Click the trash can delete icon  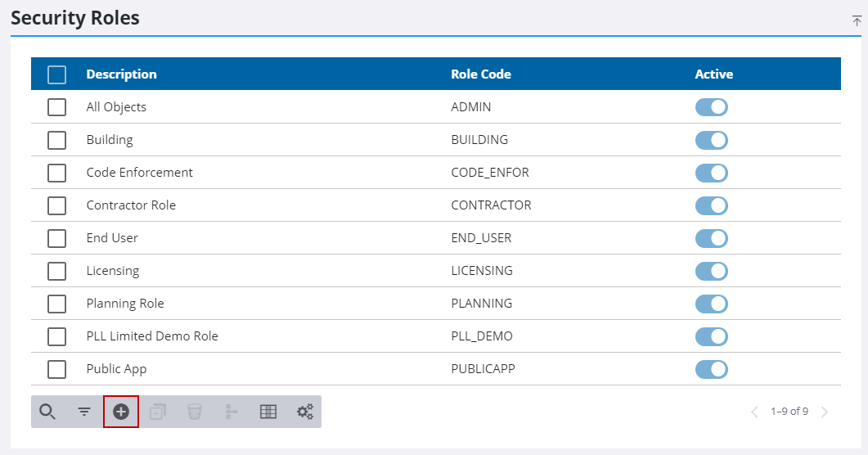(194, 412)
